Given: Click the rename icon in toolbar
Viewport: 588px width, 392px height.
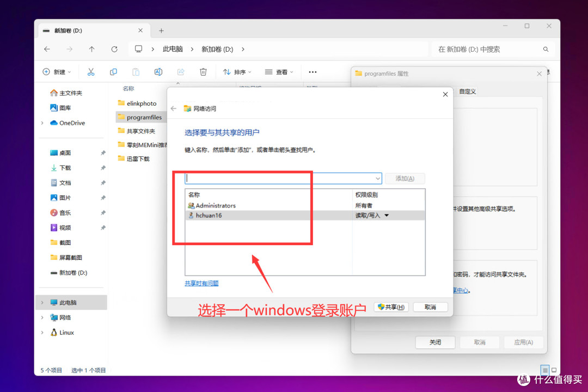Looking at the screenshot, I should 158,72.
